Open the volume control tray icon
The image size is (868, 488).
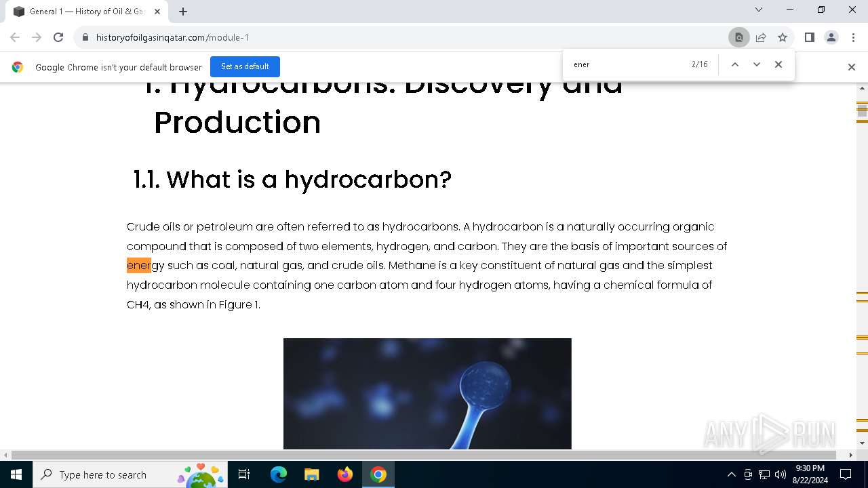pyautogui.click(x=781, y=474)
